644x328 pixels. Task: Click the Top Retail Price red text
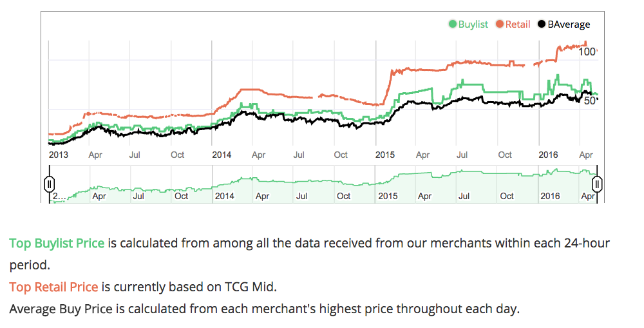pos(53,287)
